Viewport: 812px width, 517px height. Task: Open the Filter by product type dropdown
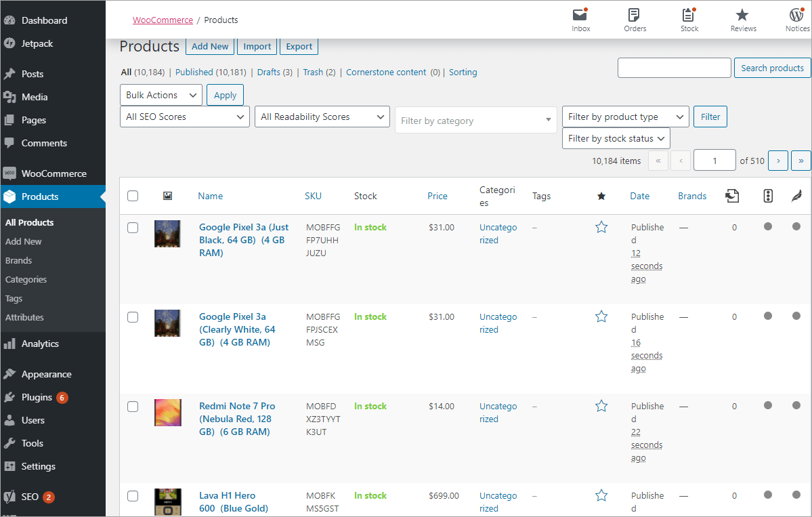(626, 117)
